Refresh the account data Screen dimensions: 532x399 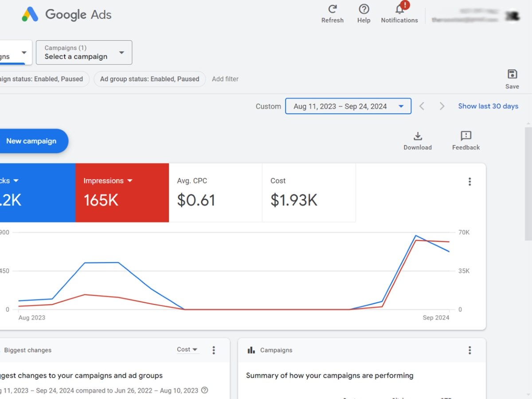pos(332,14)
